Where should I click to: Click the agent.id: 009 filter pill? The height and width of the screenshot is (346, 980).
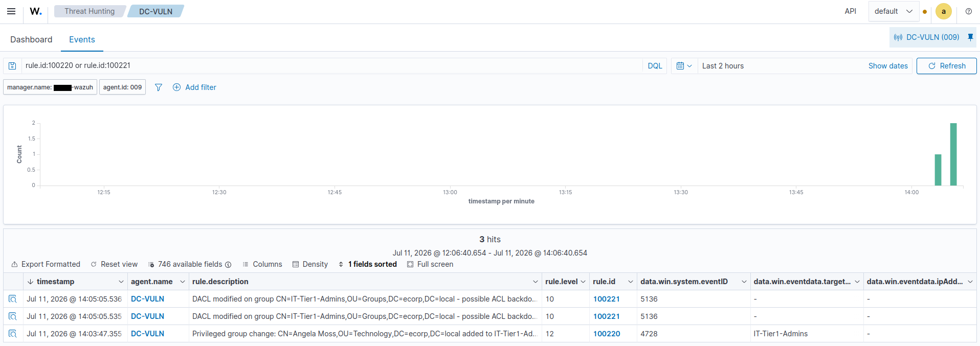[122, 87]
